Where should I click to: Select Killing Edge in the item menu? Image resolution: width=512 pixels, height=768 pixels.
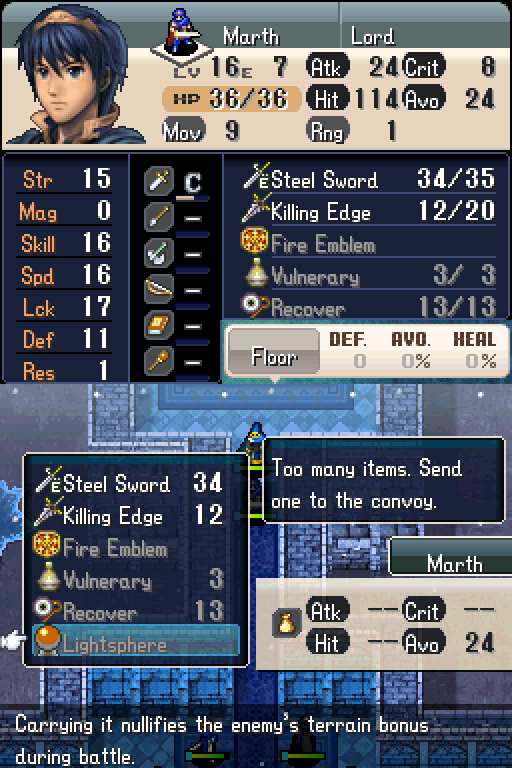coord(131,515)
